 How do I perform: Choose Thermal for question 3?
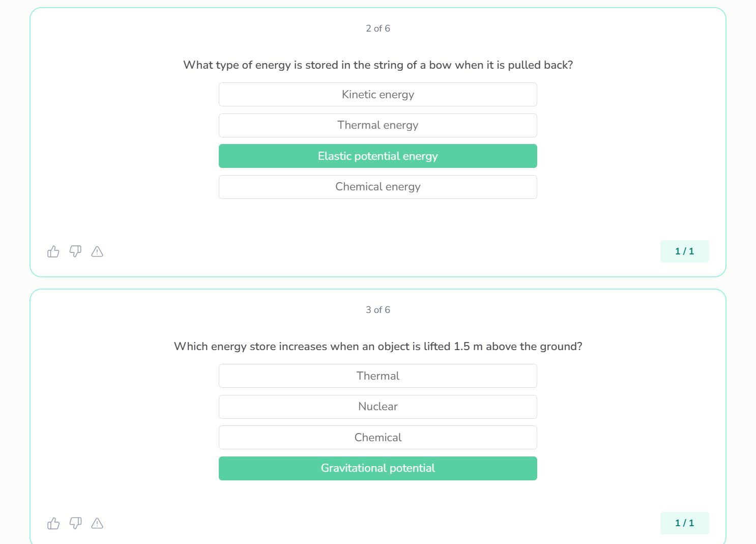(x=377, y=376)
